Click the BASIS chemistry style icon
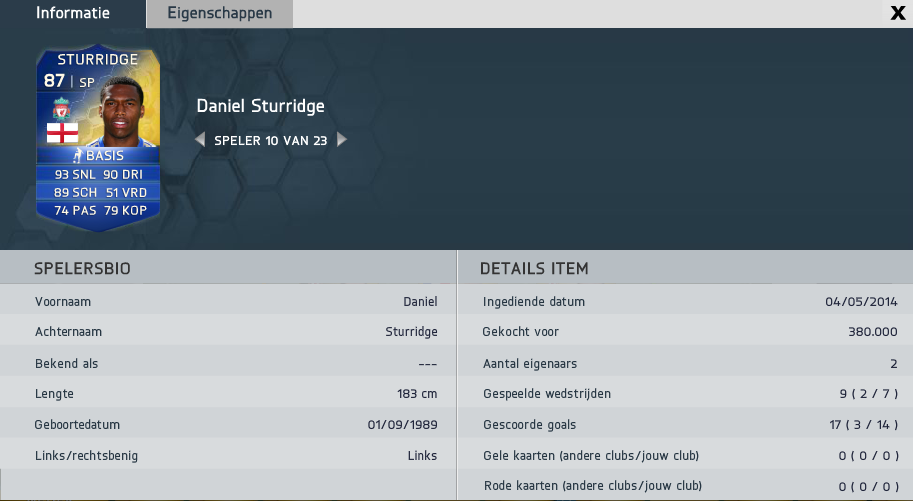913x501 pixels. tap(77, 156)
